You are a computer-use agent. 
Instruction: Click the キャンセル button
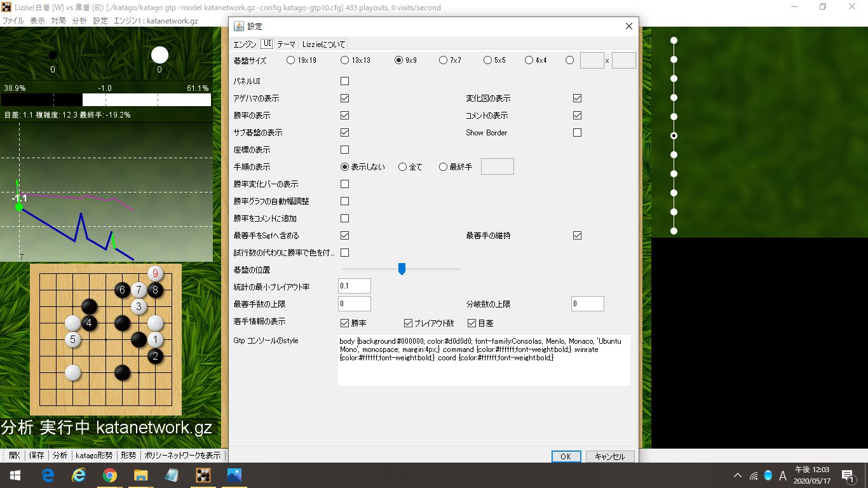[610, 456]
